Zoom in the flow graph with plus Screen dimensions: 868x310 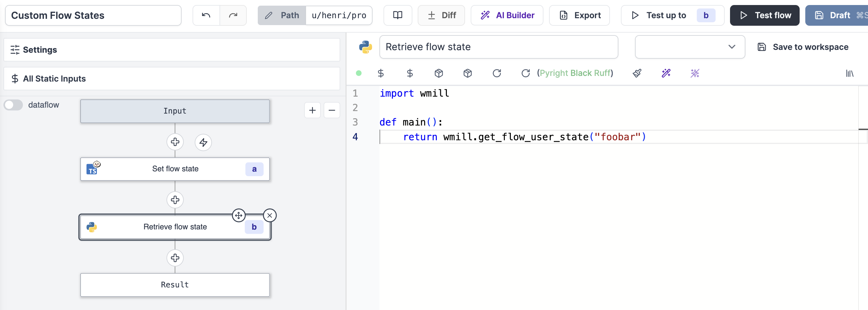click(x=312, y=110)
